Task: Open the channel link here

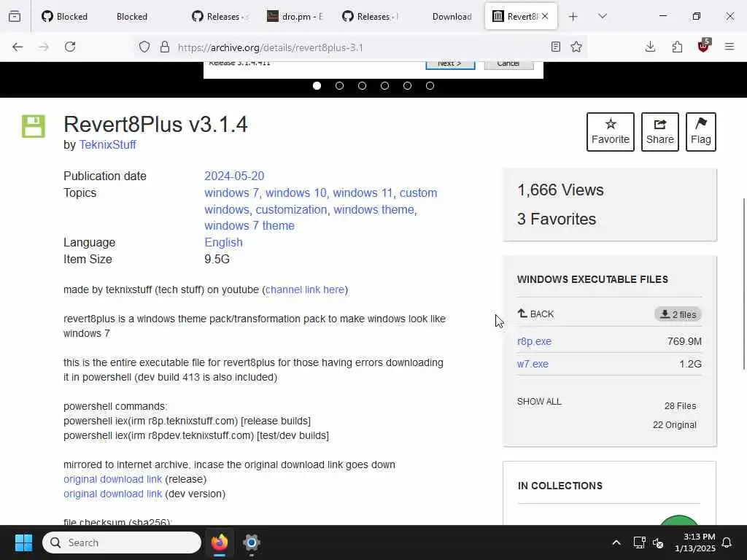Action: click(x=305, y=289)
